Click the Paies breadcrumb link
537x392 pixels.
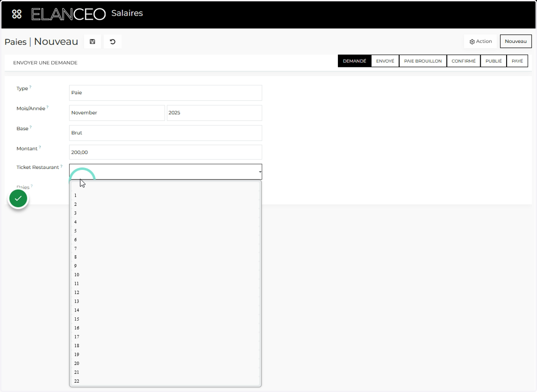(16, 42)
